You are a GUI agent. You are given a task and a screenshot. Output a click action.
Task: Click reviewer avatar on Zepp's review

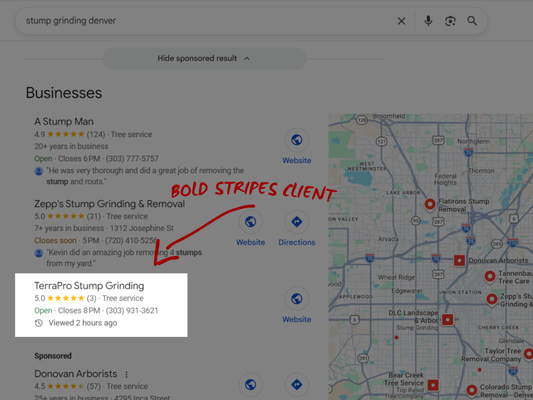(39, 253)
